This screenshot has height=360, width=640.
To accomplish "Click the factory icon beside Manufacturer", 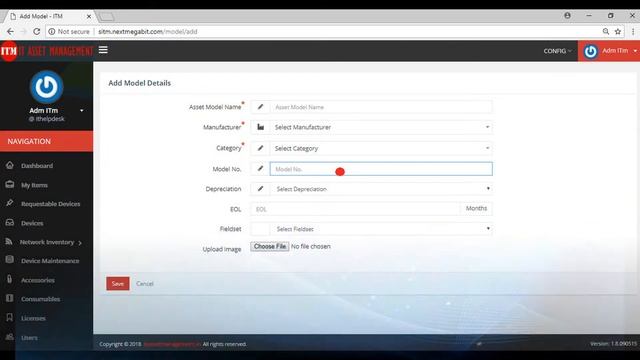I will [x=260, y=127].
